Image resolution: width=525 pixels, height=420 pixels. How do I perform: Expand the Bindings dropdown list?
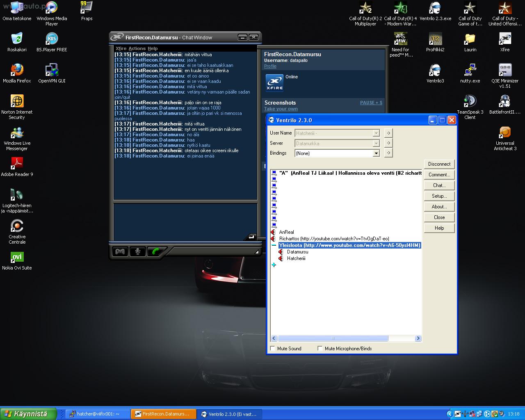point(376,153)
